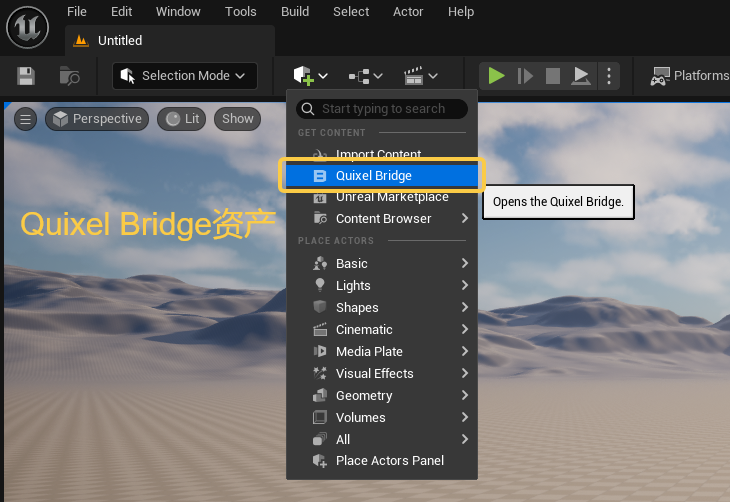Click the Lights lightbulb icon

point(320,285)
